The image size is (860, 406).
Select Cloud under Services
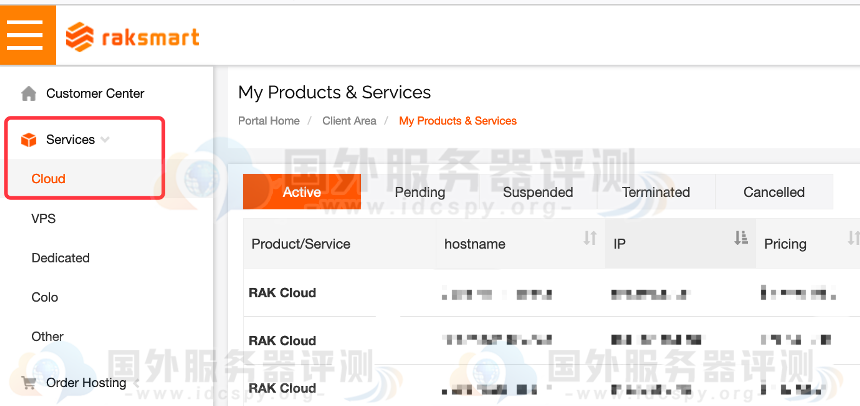48,179
